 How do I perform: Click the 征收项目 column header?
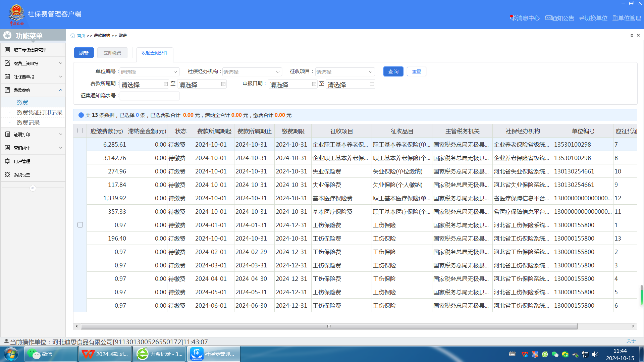click(x=341, y=131)
